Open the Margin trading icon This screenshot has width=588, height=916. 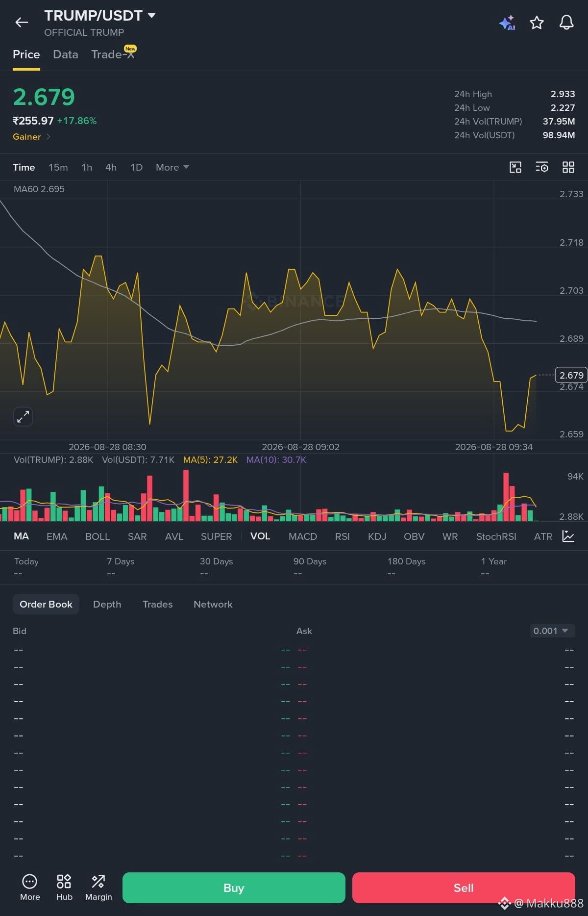pyautogui.click(x=98, y=888)
